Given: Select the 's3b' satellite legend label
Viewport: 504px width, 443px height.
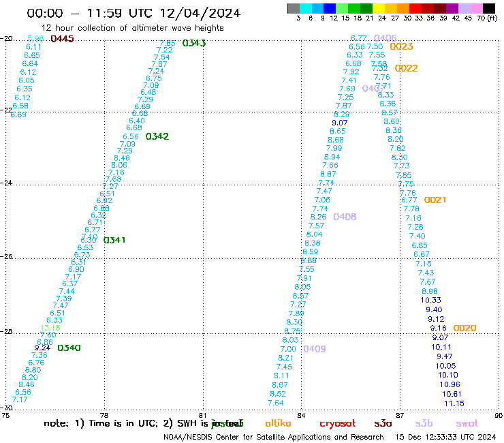Looking at the screenshot, I should pyautogui.click(x=424, y=423).
